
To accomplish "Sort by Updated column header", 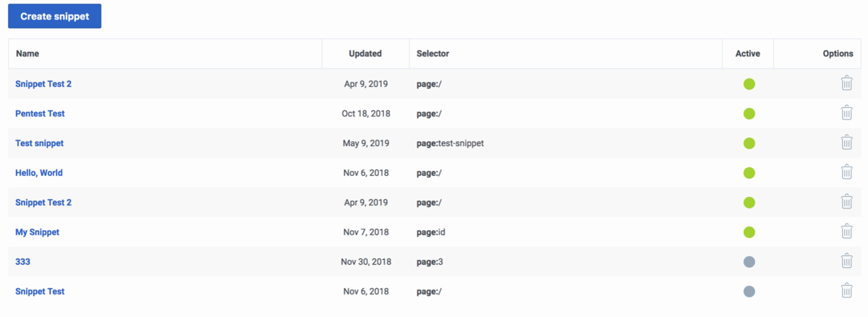I will click(x=365, y=54).
